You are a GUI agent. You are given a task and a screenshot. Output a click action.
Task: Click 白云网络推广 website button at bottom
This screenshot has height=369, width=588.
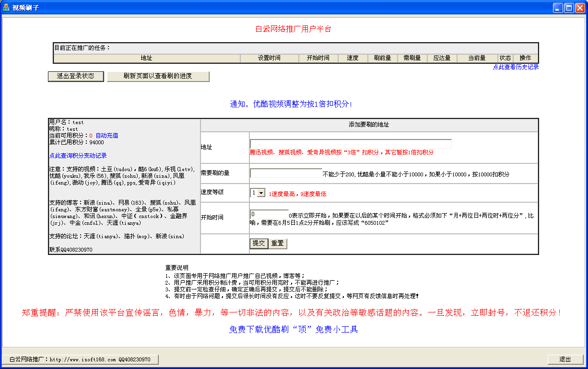coord(80,359)
